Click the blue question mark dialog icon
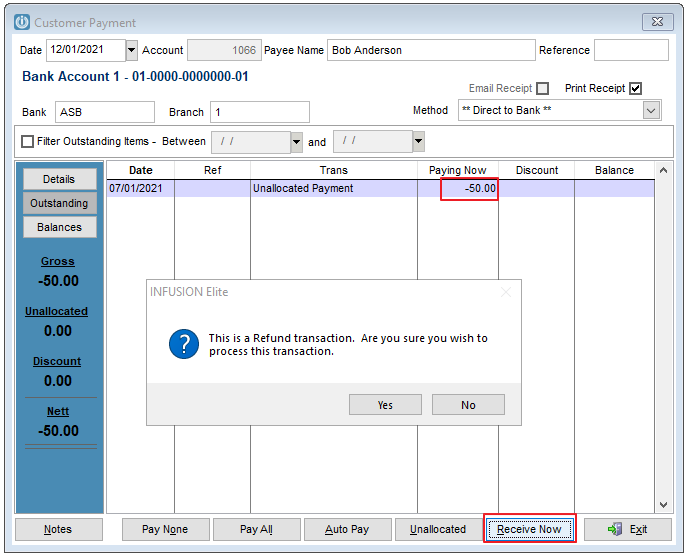Viewport: 687px width, 557px height. (183, 345)
